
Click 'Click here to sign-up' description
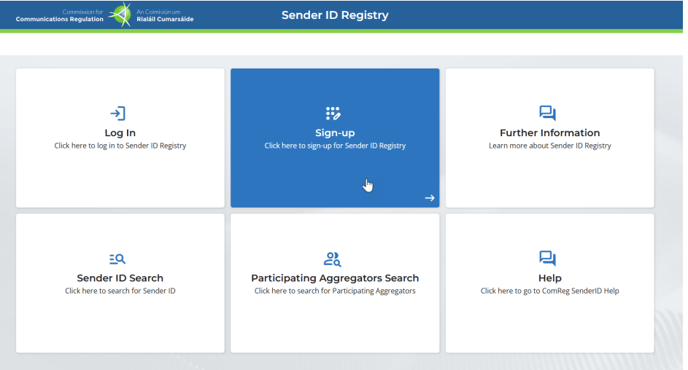[x=335, y=146]
